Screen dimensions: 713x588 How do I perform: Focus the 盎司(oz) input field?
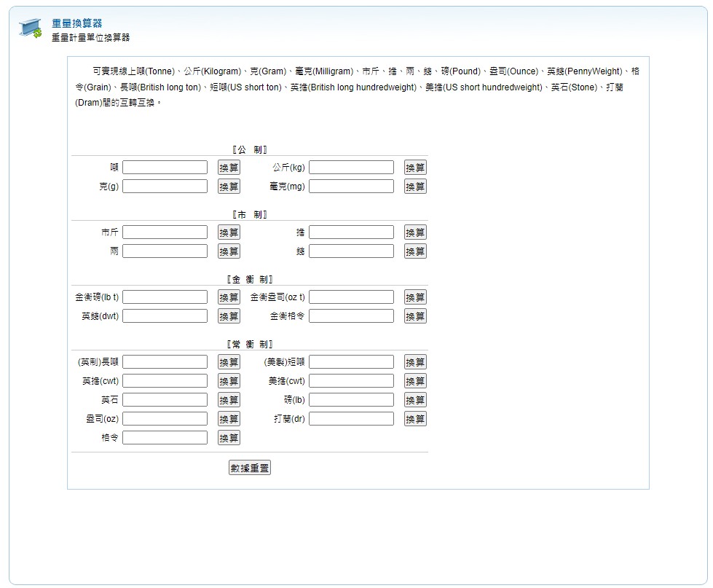click(x=165, y=419)
